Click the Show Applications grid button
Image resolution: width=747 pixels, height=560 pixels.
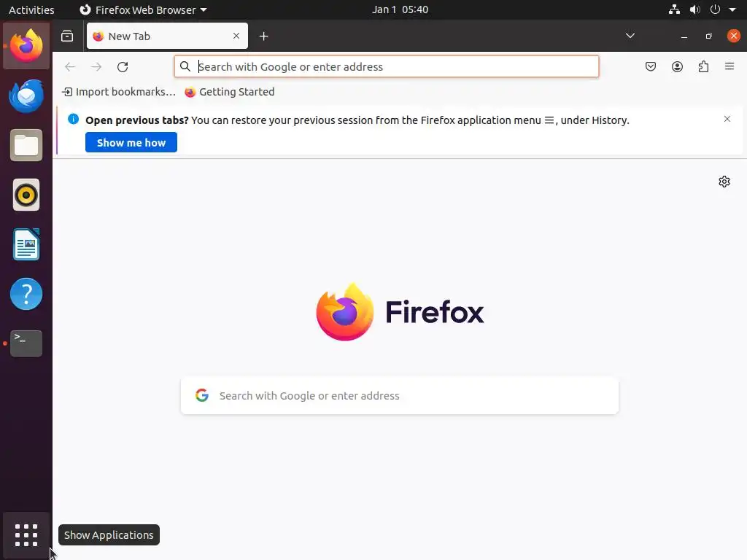pyautogui.click(x=26, y=535)
